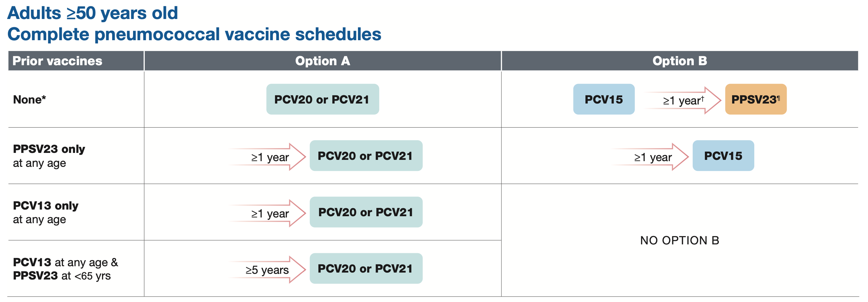The height and width of the screenshot is (302, 868).
Task: Click the "Adults ≥50 years old" title
Action: click(x=92, y=14)
